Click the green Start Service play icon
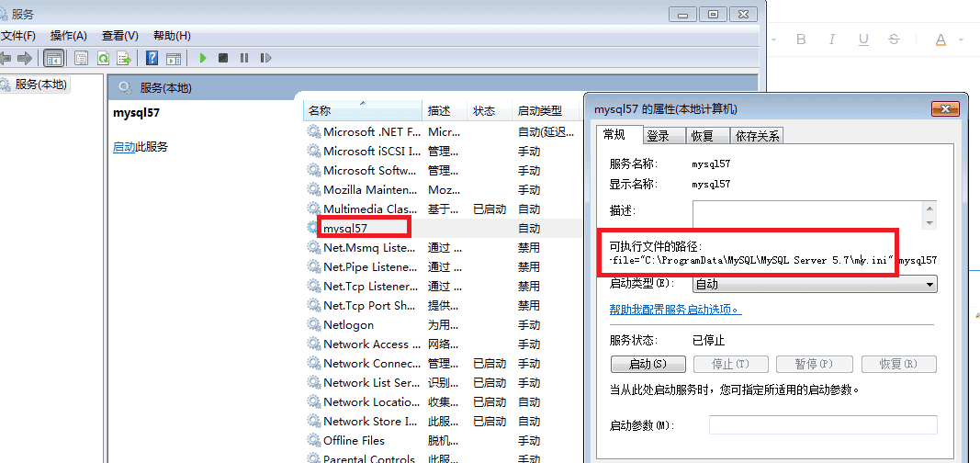This screenshot has height=463, width=980. [x=202, y=58]
